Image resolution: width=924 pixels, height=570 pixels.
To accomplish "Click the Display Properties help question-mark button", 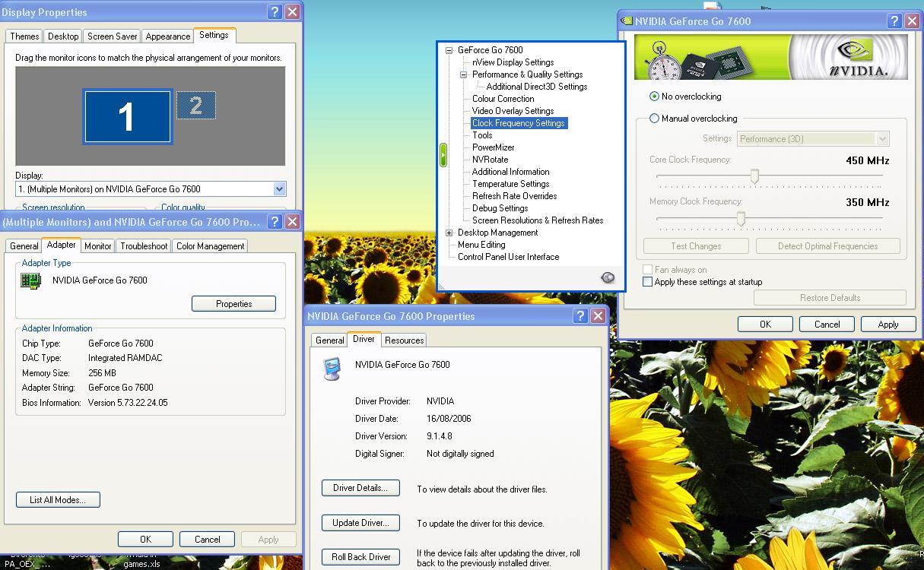I will (x=275, y=12).
